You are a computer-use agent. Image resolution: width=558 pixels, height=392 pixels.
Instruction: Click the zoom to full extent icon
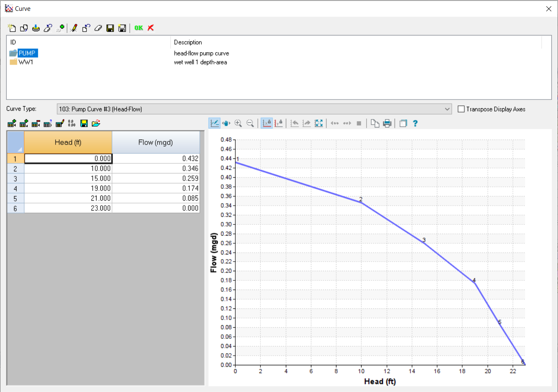click(x=319, y=123)
